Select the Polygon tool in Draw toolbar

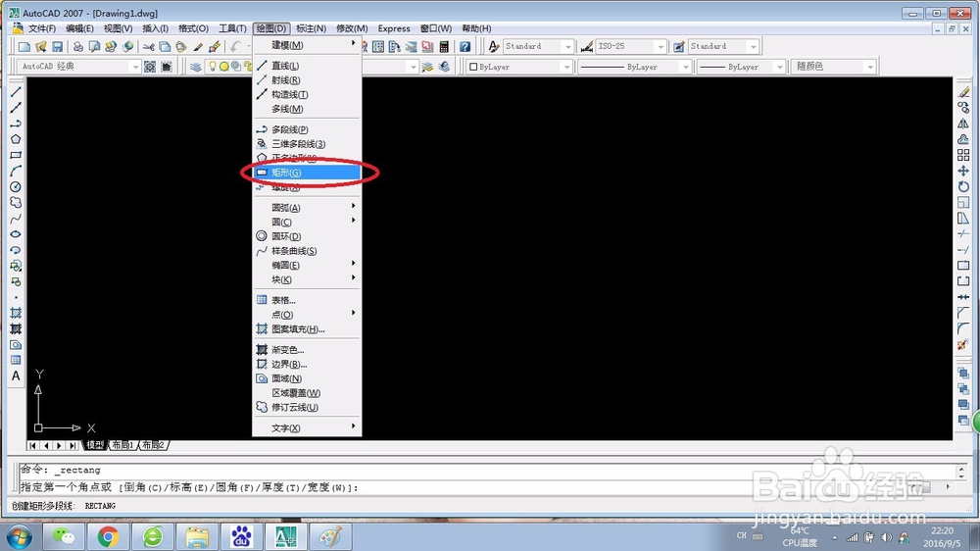tap(16, 139)
